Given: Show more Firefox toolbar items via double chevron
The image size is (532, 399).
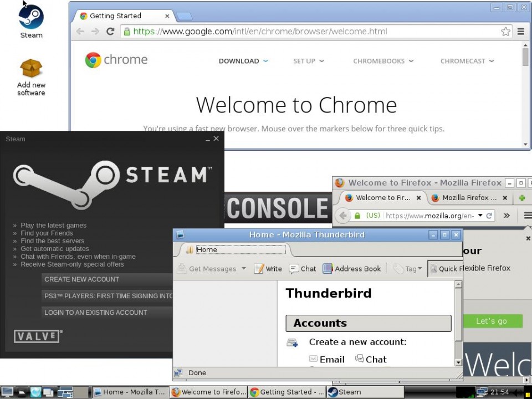Looking at the screenshot, I should coord(507,216).
